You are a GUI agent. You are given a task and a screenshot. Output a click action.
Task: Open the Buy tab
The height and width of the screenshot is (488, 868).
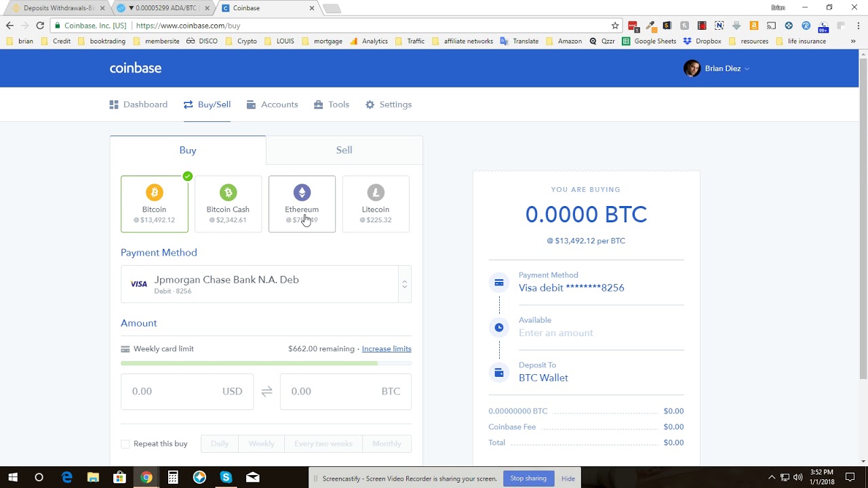click(x=188, y=150)
